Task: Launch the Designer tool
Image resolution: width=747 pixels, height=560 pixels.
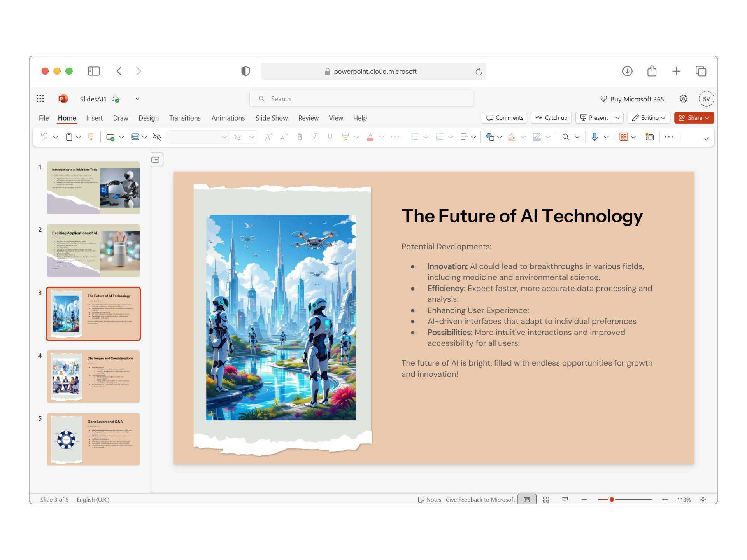Action: click(649, 137)
